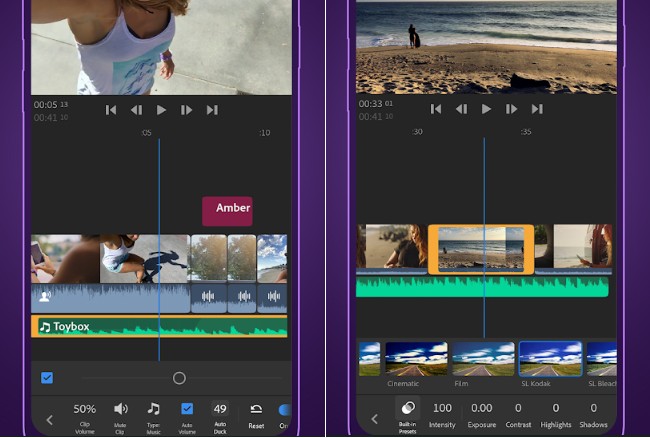The image size is (650, 438).
Task: Adjust the Intensity 100 value
Action: coord(442,415)
